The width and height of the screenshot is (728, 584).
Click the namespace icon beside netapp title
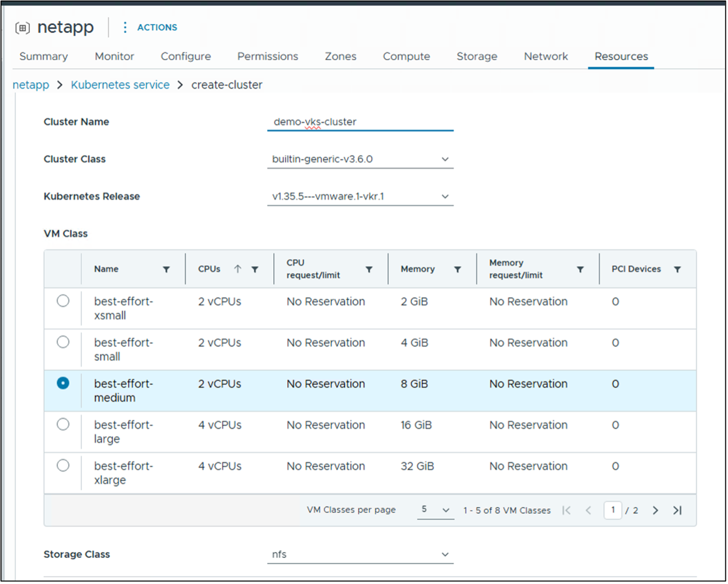22,28
